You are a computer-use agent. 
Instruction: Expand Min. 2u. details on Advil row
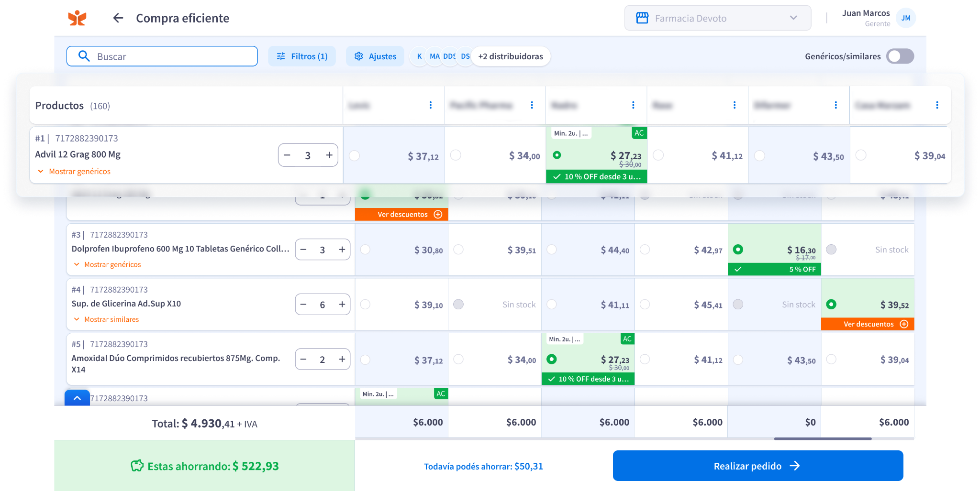[571, 133]
